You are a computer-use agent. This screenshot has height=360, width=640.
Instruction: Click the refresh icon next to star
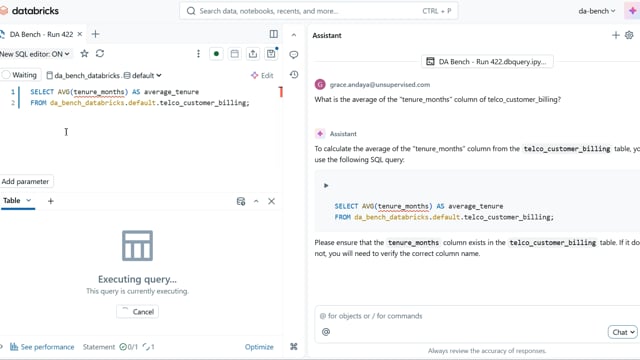[100, 53]
